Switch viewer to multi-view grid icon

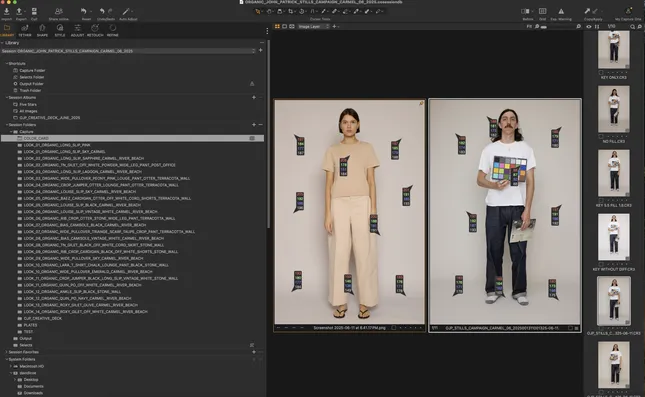277,26
